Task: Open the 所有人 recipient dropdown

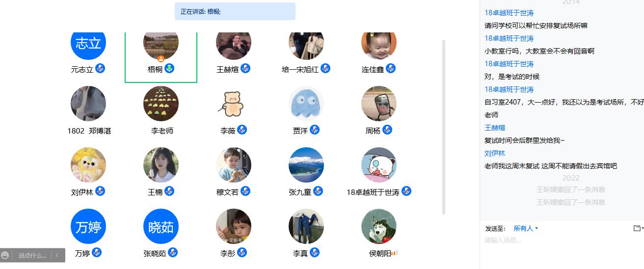Action: click(x=526, y=228)
